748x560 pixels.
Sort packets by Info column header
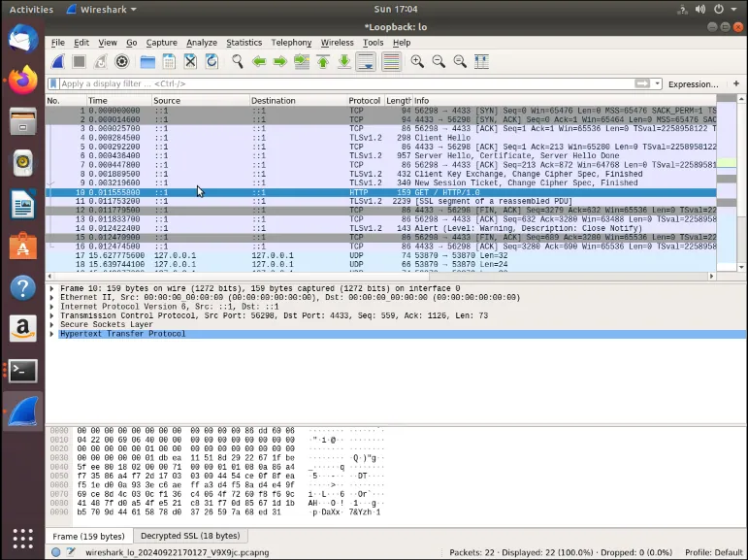point(565,101)
